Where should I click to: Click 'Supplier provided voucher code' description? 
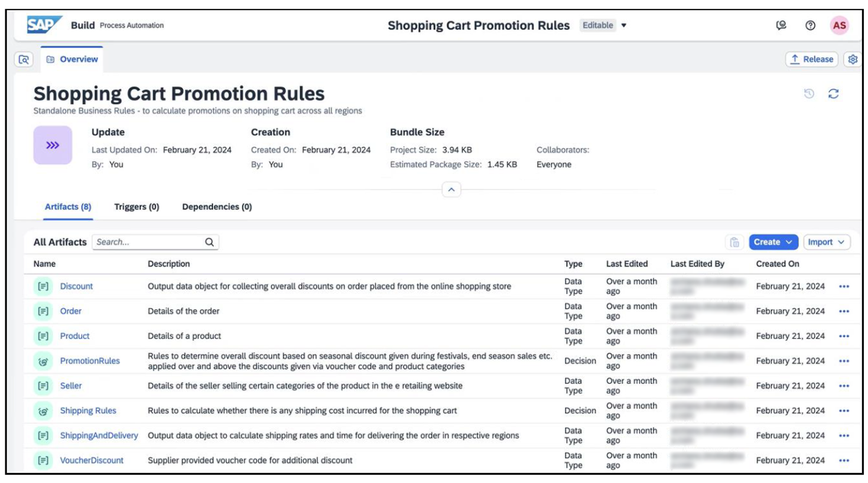click(x=250, y=460)
